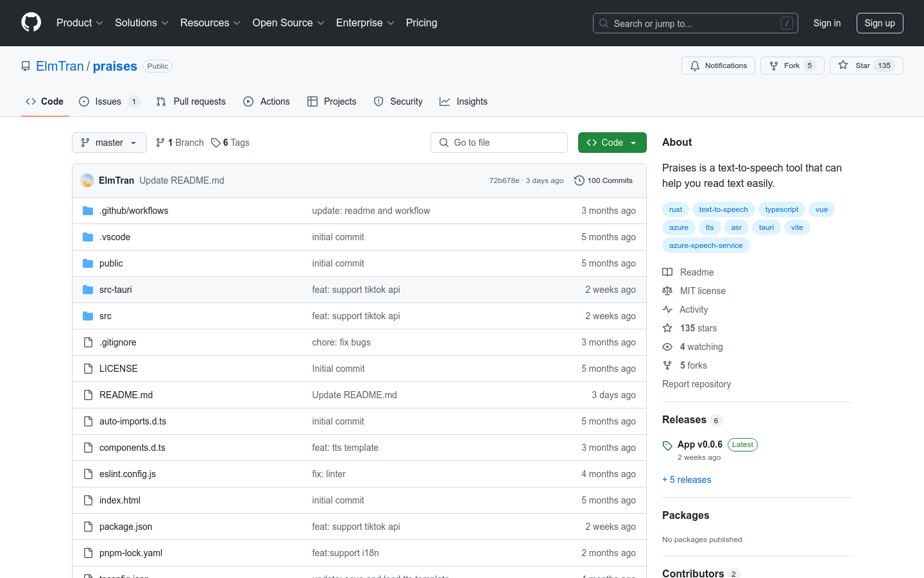Open the eslint.config.js file
Screen dimensions: 924x578
(128, 474)
